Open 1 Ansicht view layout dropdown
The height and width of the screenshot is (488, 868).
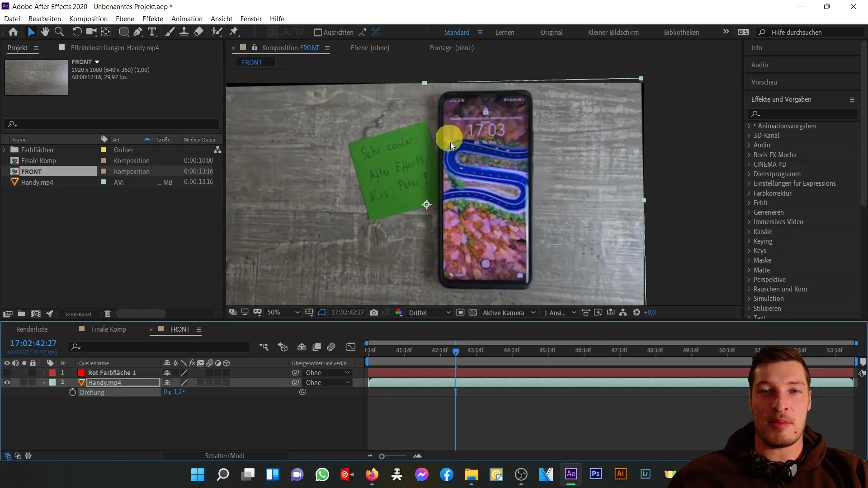click(x=560, y=313)
